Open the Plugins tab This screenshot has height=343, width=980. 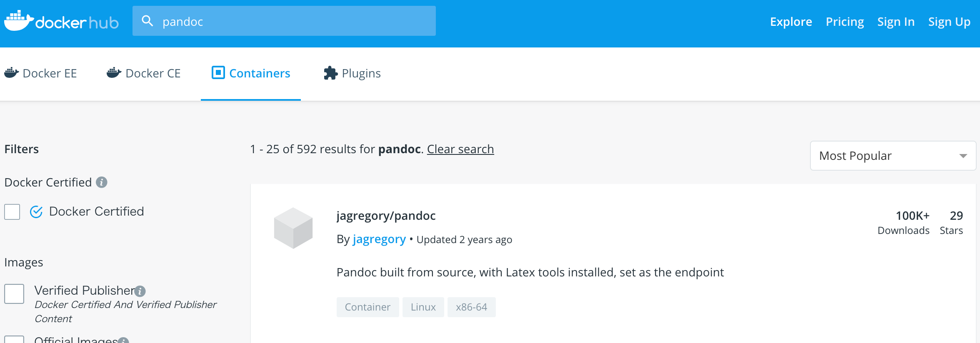(x=352, y=73)
